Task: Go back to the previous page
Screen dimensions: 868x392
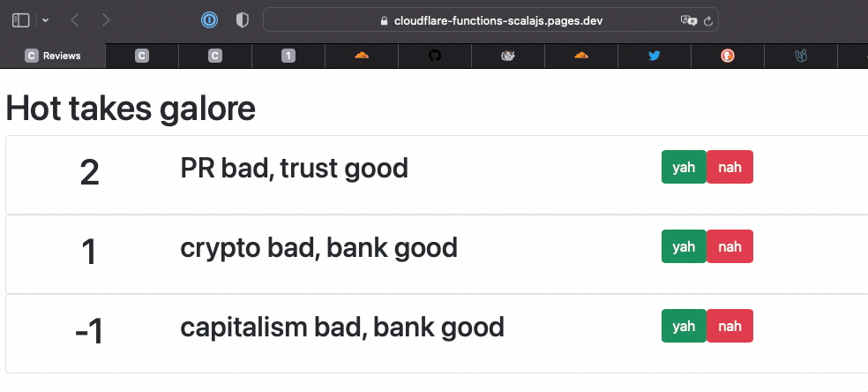Action: click(x=75, y=19)
